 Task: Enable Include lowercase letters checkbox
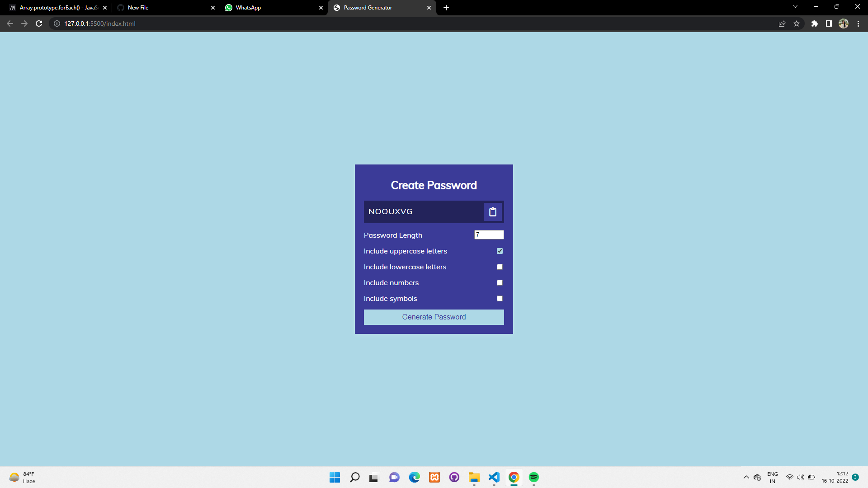point(500,267)
